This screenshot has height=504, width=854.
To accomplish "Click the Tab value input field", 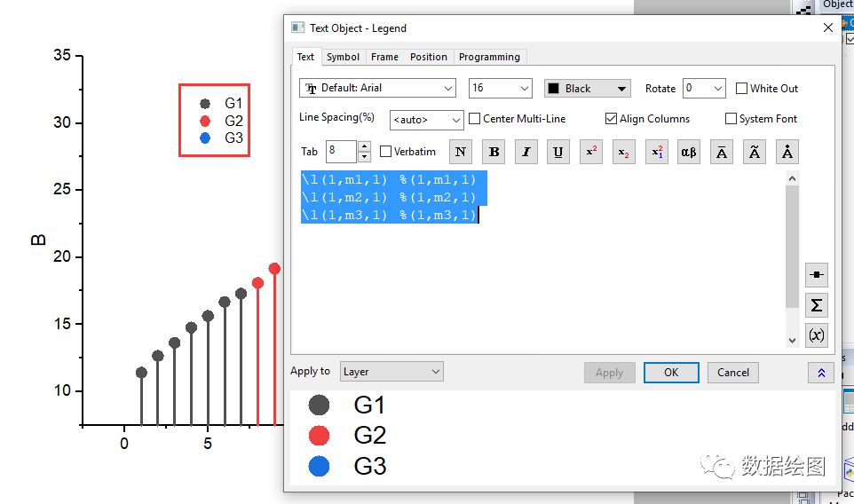I will point(342,152).
